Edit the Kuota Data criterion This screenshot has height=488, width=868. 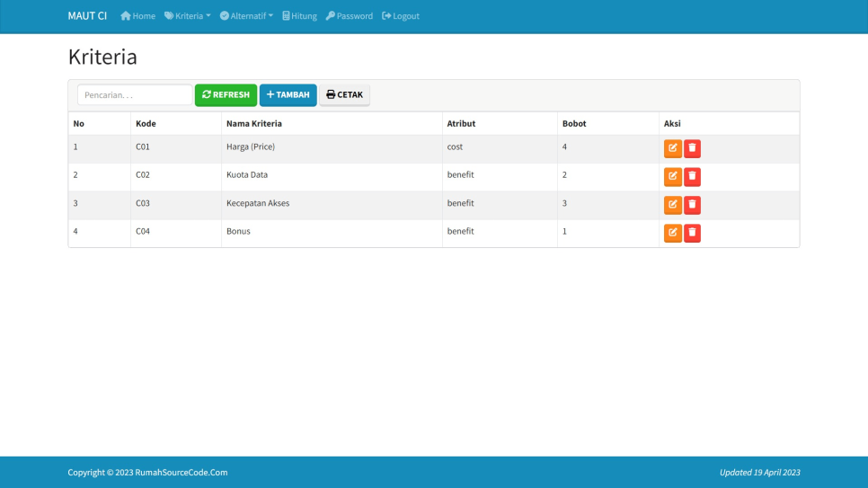point(672,177)
